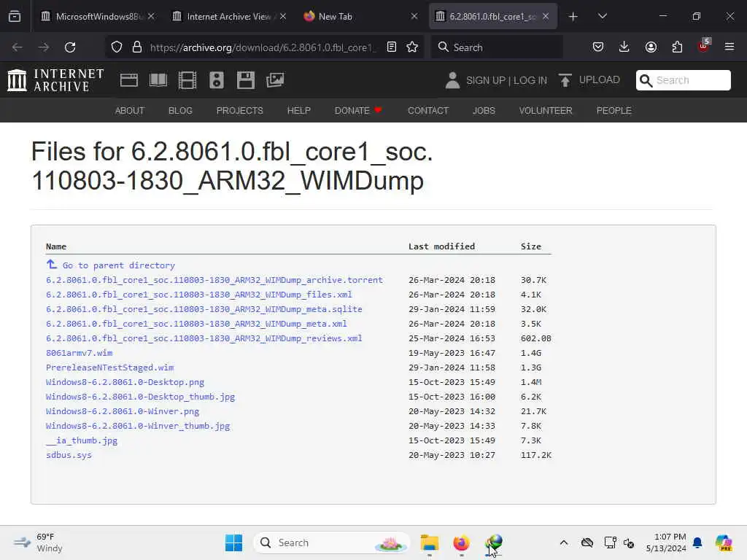The height and width of the screenshot is (560, 747).
Task: Click the taskbar Search box
Action: [332, 542]
